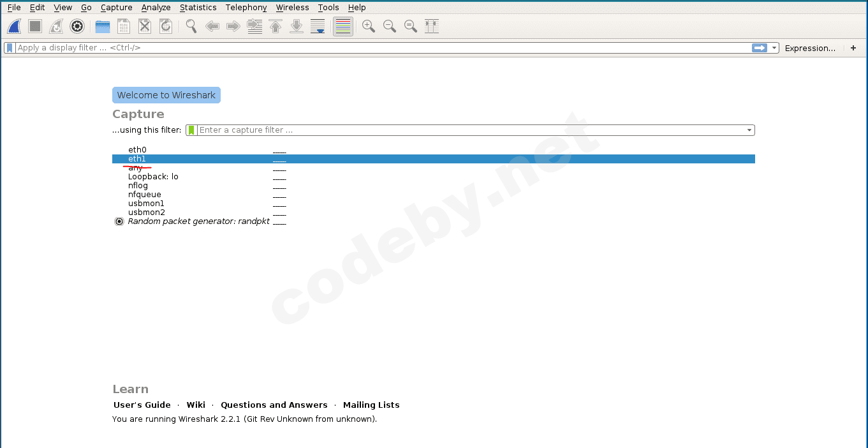Open capture options gear icon
Viewport: 868px width, 448px height.
77,26
